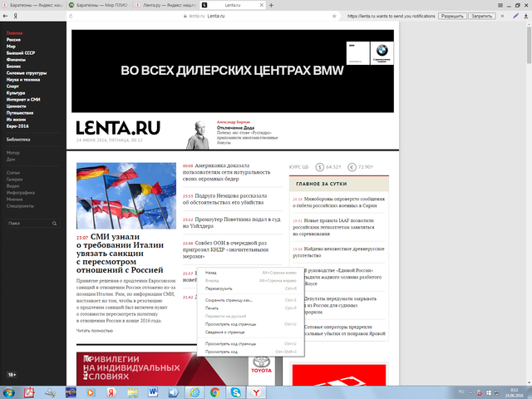Choose Перезагрузить in context menu
Screen dimensions: 532x399
click(x=250, y=288)
